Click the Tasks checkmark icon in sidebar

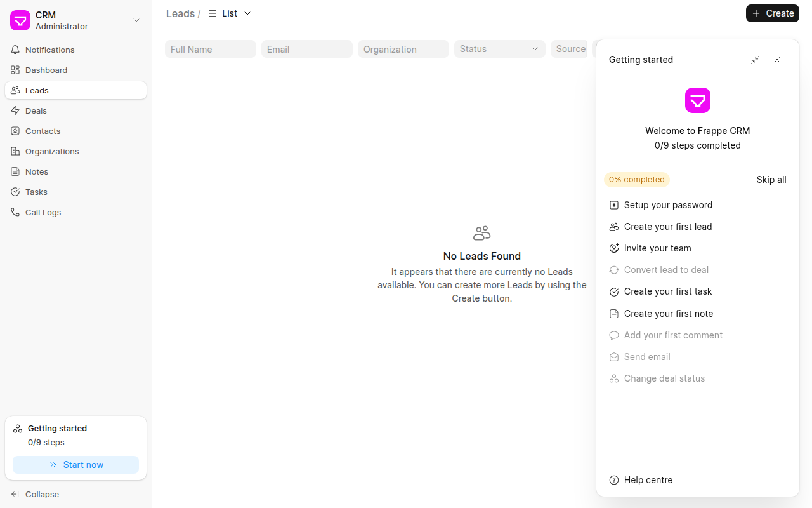click(15, 192)
